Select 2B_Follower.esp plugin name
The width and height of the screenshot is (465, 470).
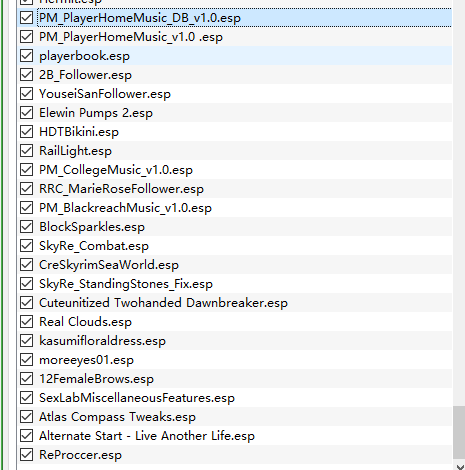pos(85,75)
